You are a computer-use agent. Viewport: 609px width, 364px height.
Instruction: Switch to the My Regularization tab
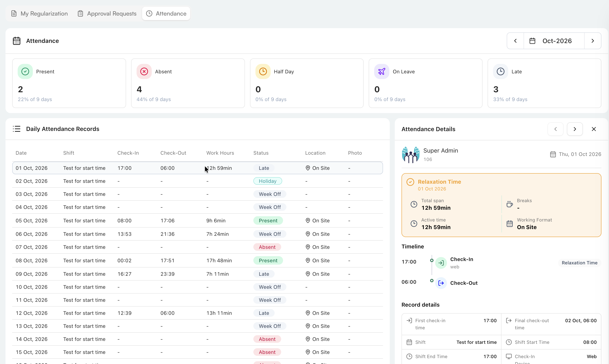[x=40, y=13]
